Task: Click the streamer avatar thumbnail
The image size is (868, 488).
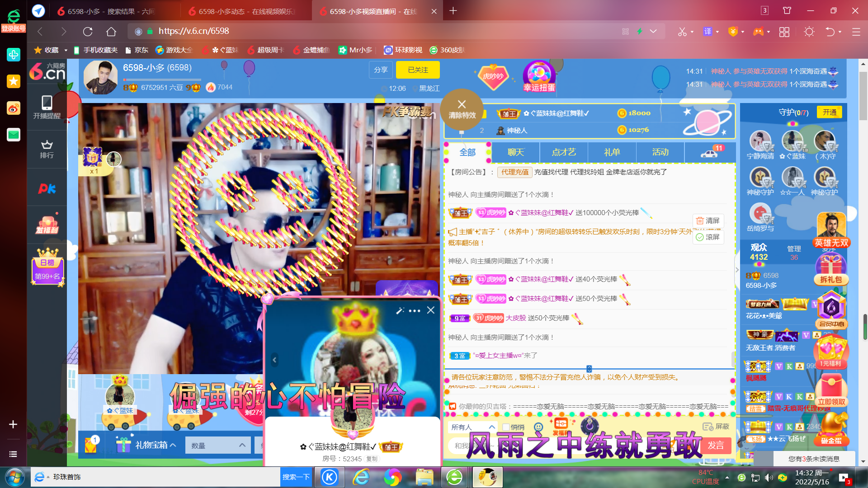Action: tap(101, 77)
